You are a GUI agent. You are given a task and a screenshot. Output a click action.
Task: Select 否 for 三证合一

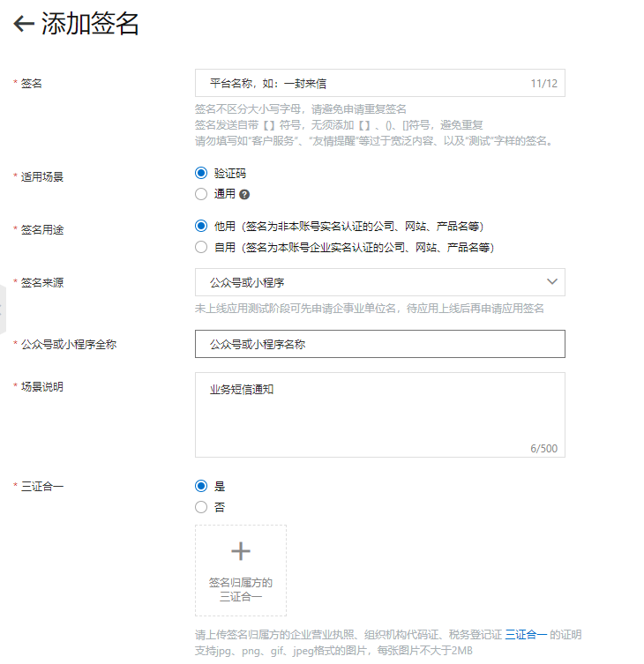[201, 507]
